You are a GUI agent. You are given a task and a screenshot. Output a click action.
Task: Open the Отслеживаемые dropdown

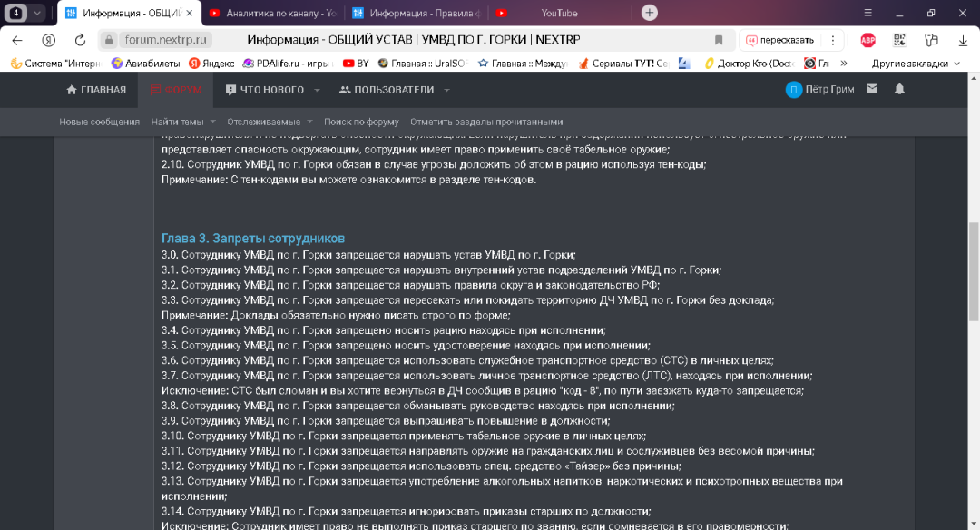click(x=269, y=122)
